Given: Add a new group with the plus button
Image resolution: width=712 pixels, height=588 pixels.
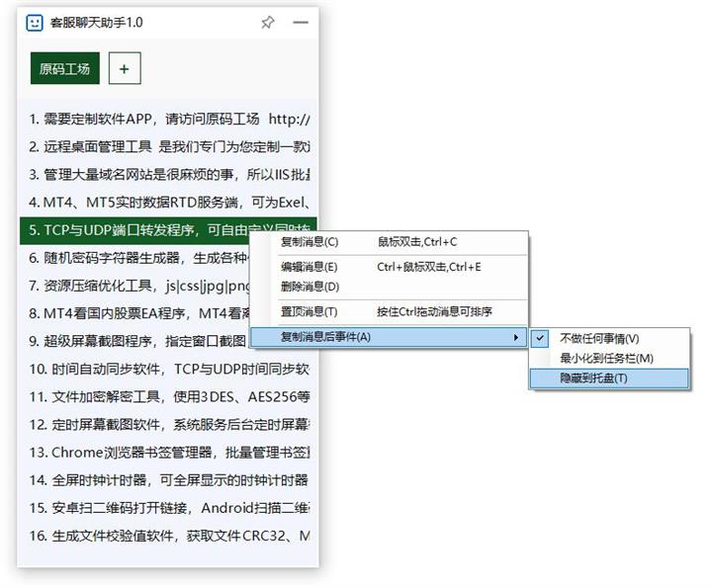Looking at the screenshot, I should (x=125, y=68).
